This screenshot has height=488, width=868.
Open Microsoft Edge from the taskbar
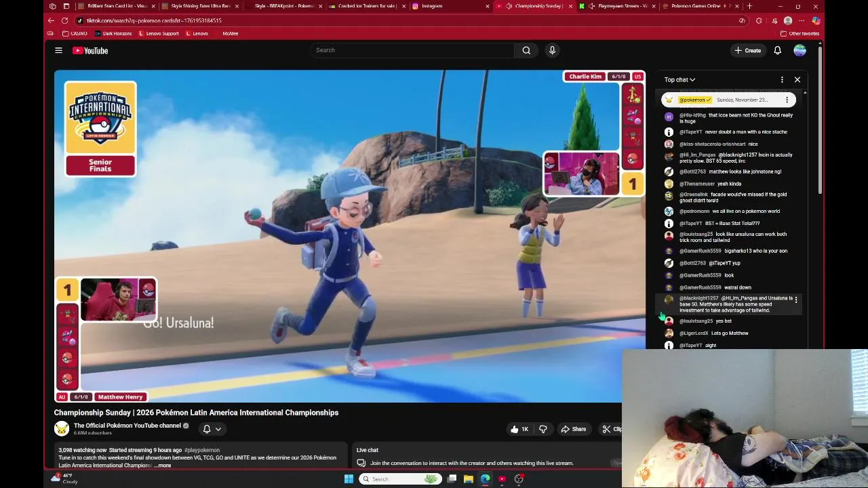(485, 479)
